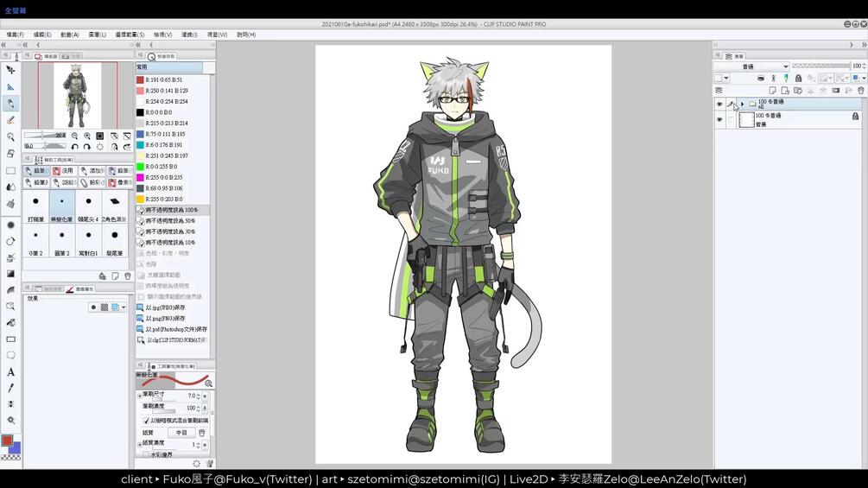Rotate canvas left in Navigator panel
Image resolution: width=868 pixels, height=488 pixels.
[x=74, y=147]
